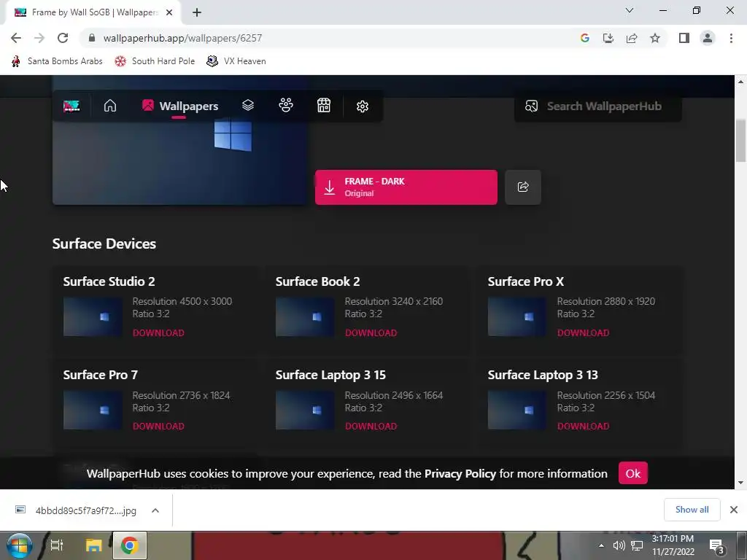
Task: Show all downloads
Action: pos(692,510)
